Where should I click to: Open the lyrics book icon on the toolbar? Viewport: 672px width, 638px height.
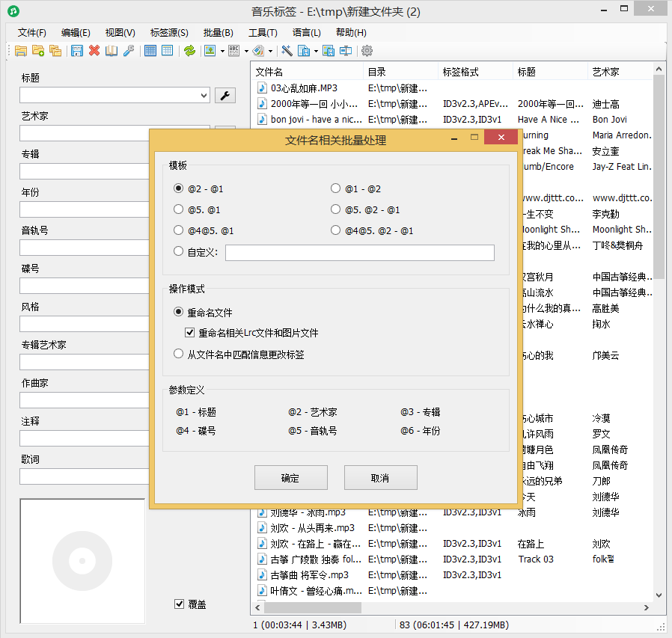(x=113, y=50)
